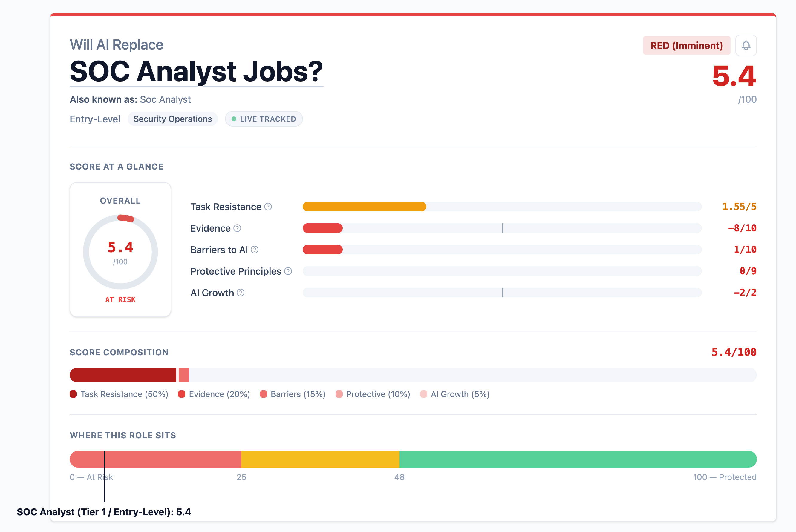Click the Evidence (20%) legend swatch

coord(182,394)
